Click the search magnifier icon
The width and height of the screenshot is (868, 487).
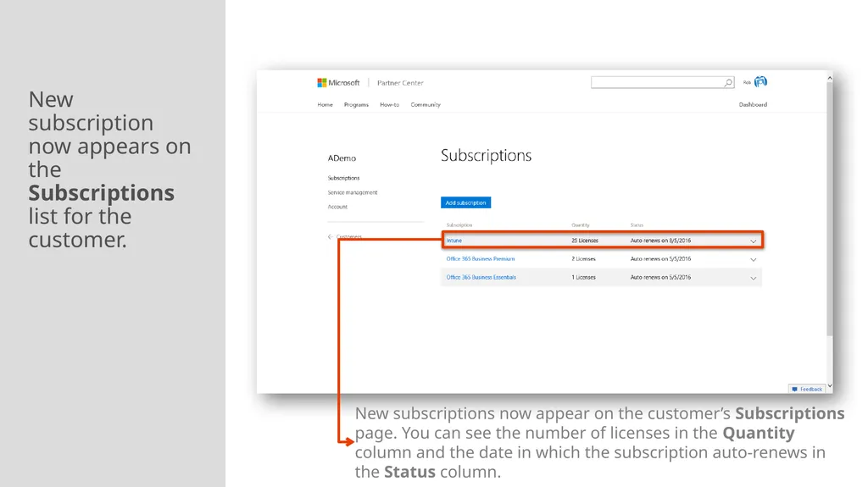pyautogui.click(x=728, y=82)
